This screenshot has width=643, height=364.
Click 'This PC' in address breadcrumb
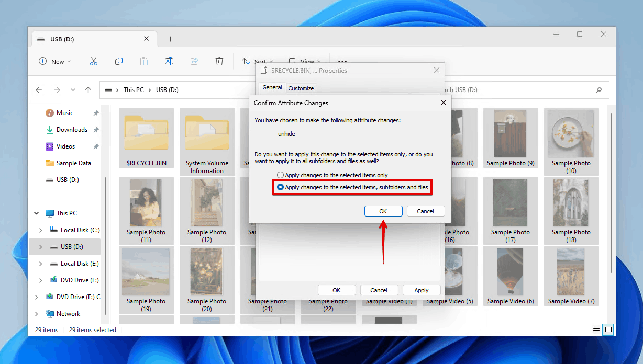[134, 90]
